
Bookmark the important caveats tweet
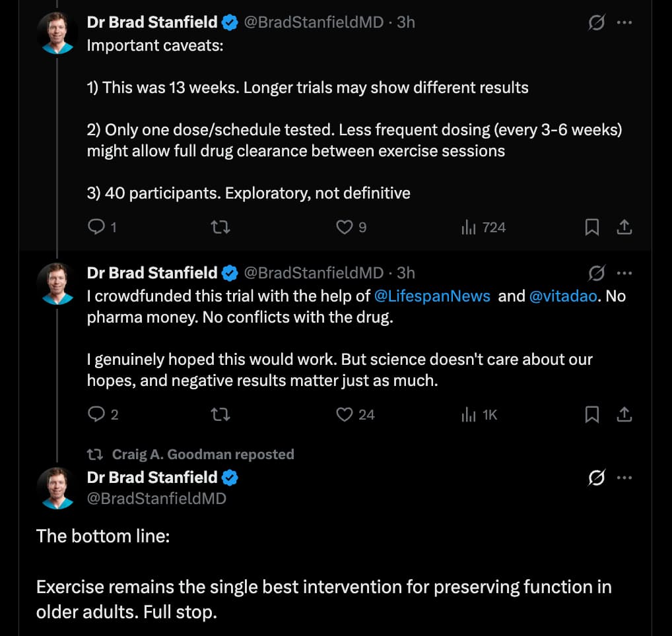point(592,227)
